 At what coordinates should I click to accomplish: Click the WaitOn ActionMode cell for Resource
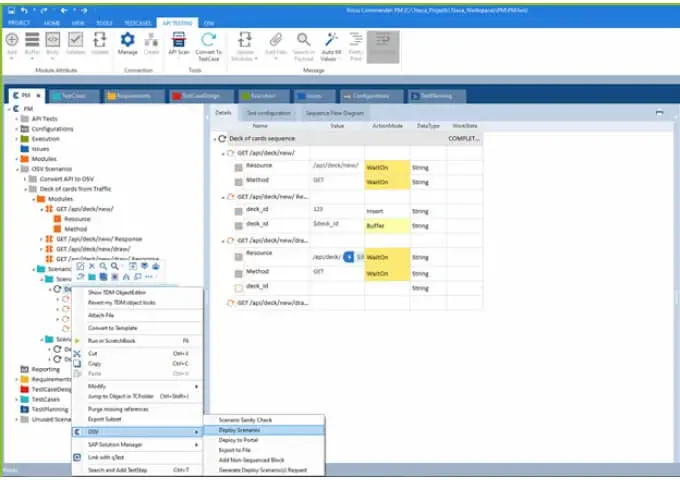click(385, 167)
